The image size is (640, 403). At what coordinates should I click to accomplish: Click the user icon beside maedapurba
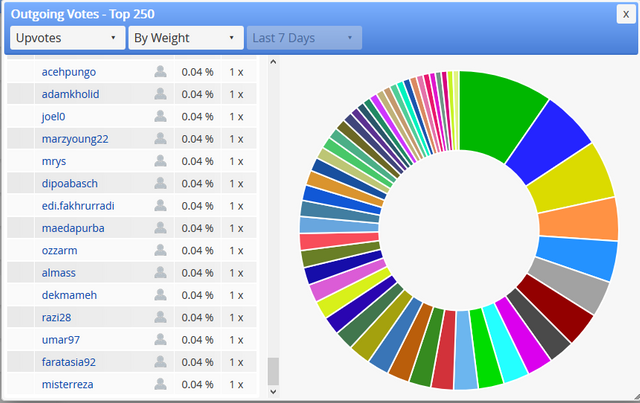(160, 228)
